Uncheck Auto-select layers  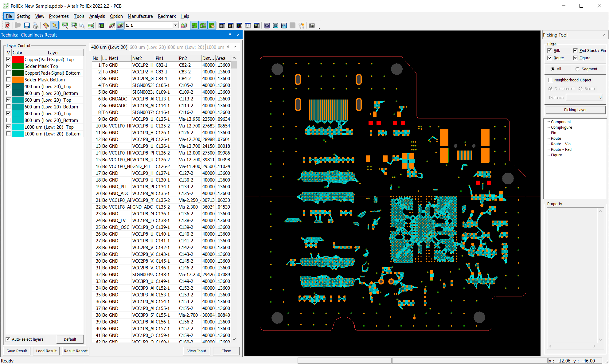click(x=8, y=339)
